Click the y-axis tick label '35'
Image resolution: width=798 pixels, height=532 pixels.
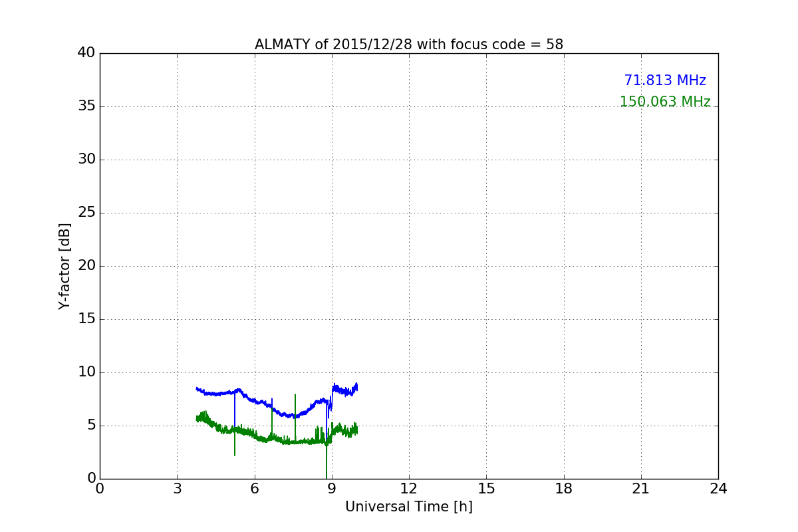click(86, 106)
